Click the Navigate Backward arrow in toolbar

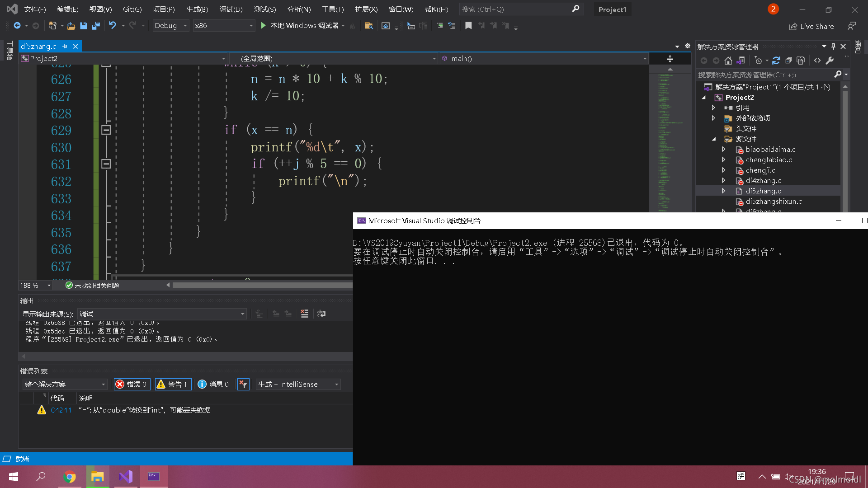point(17,26)
